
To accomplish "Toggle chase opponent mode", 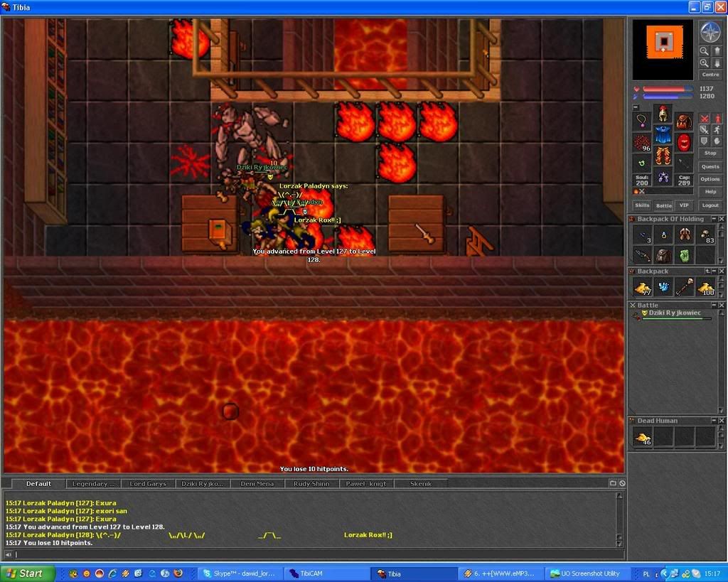I will (x=717, y=130).
